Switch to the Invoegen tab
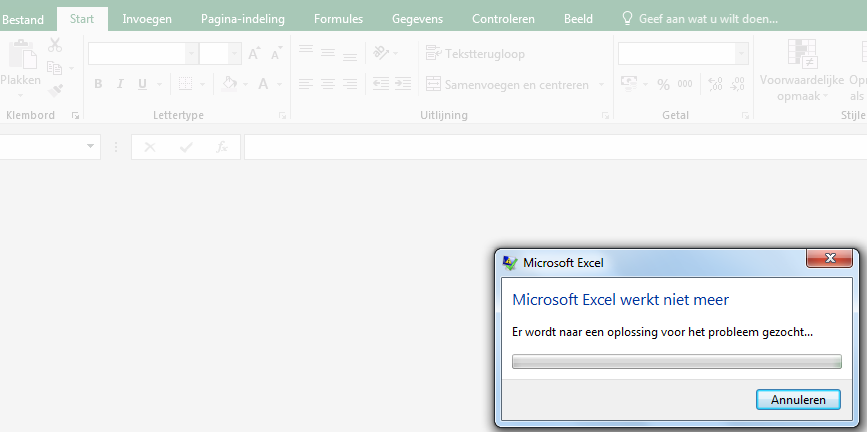Viewport: 867px width, 432px height. coord(147,19)
